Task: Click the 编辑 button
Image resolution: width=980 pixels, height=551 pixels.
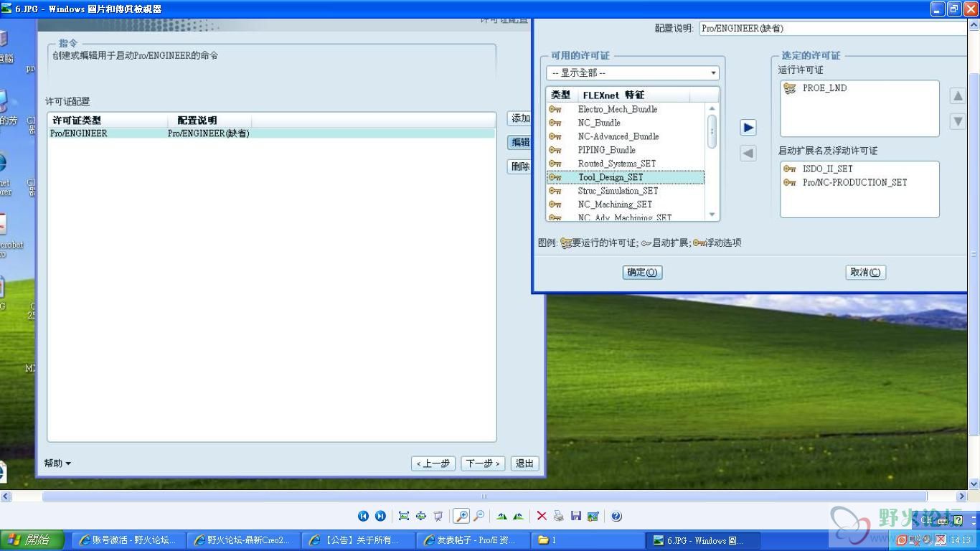Action: [519, 142]
